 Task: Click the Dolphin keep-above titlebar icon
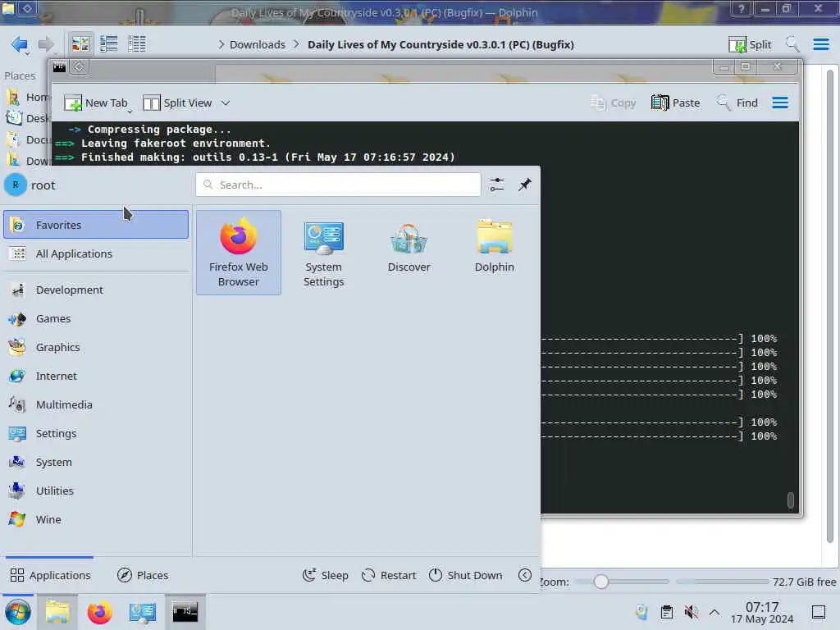tap(27, 8)
